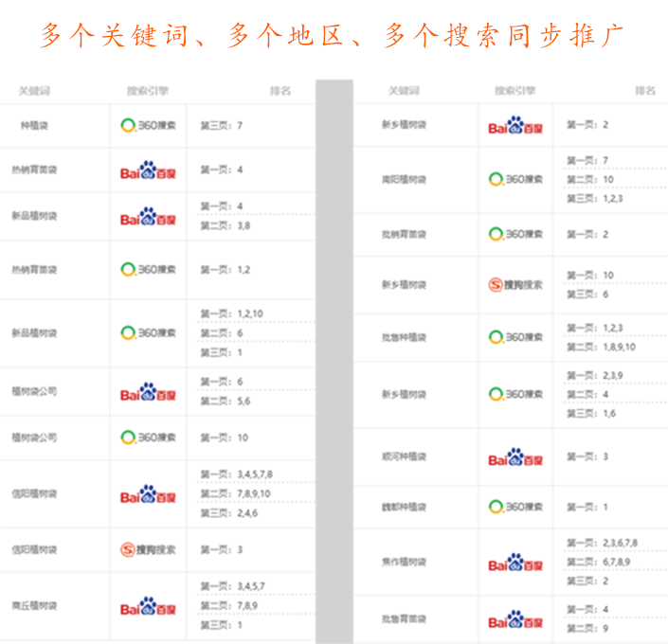The image size is (668, 644).
Task: Select the ranking text 第一页: 2,3,6,7,8
Action: (602, 543)
